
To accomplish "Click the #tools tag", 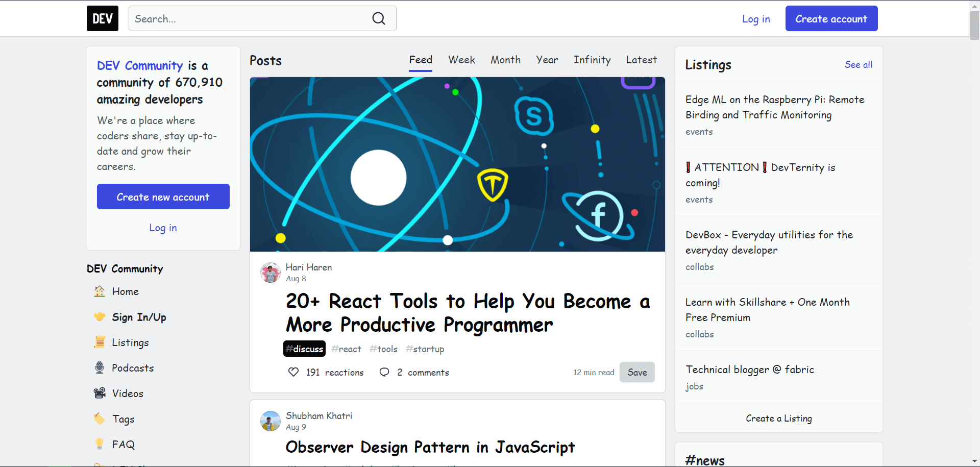I will point(383,349).
